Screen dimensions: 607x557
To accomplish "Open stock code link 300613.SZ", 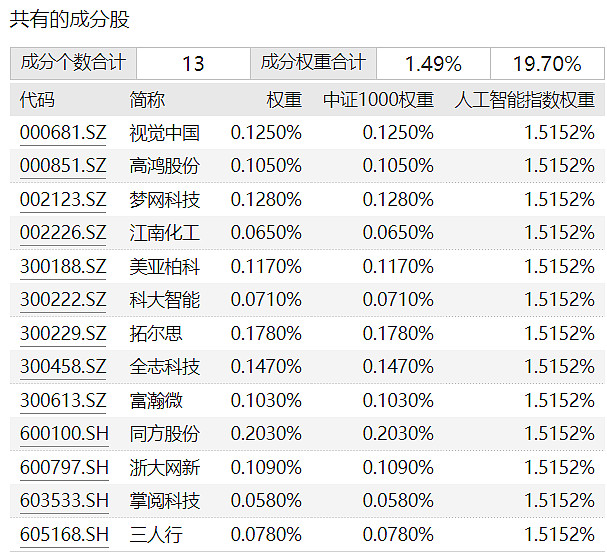I will point(63,401).
